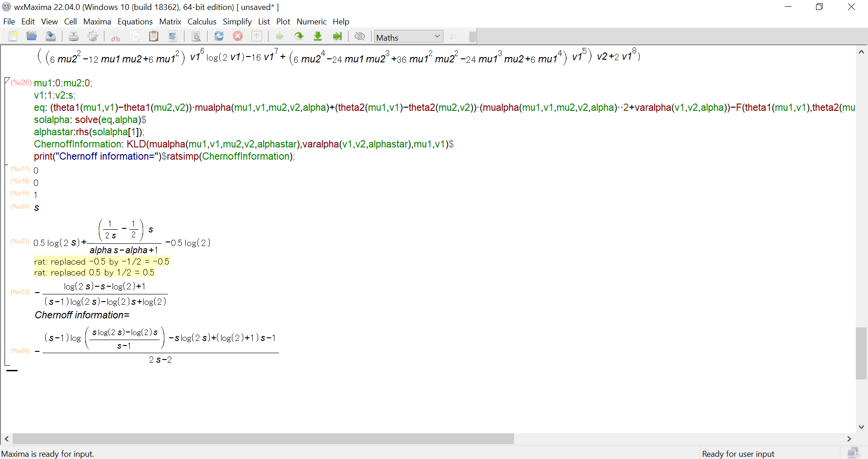
Task: Click the vertical scrollbar thumb
Action: [861, 353]
